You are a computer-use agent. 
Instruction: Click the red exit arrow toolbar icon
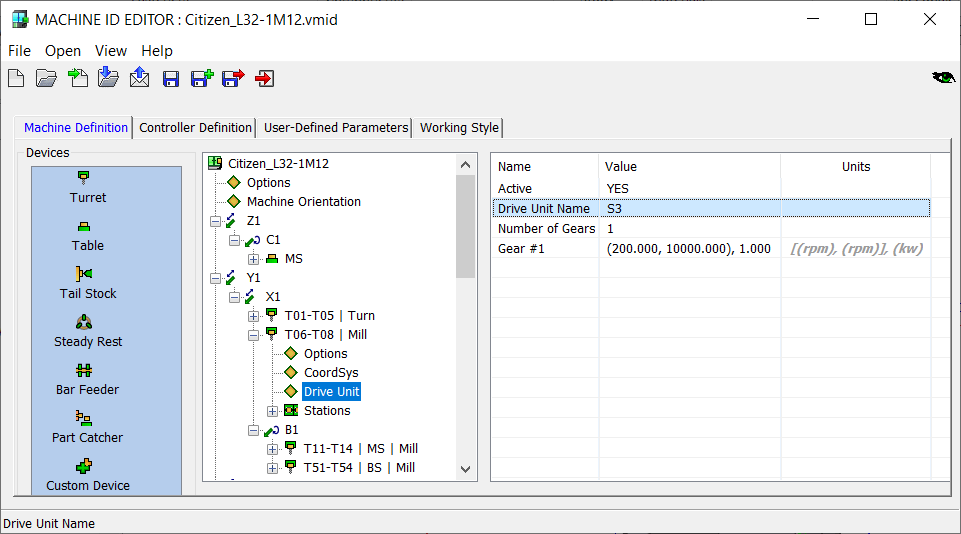(x=265, y=78)
